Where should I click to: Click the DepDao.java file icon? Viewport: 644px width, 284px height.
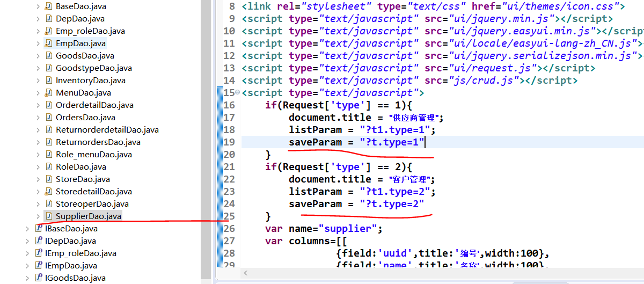click(x=49, y=19)
